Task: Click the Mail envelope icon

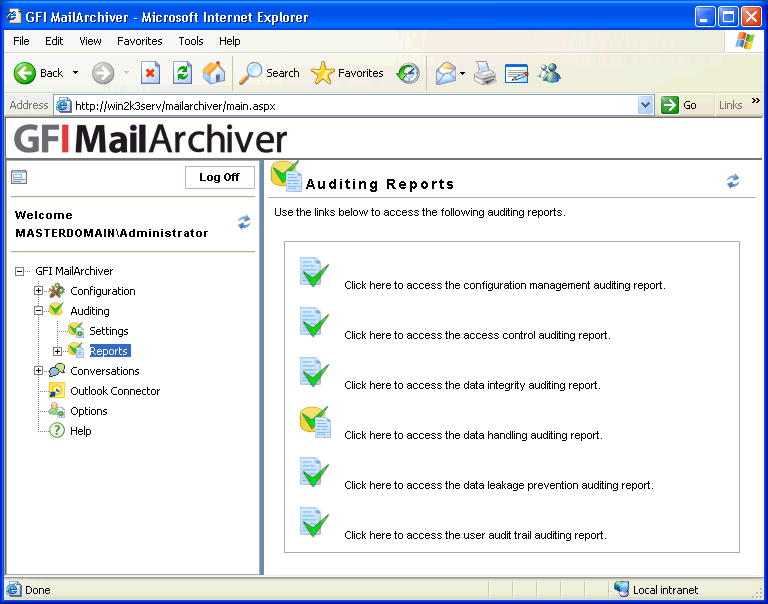Action: (446, 73)
